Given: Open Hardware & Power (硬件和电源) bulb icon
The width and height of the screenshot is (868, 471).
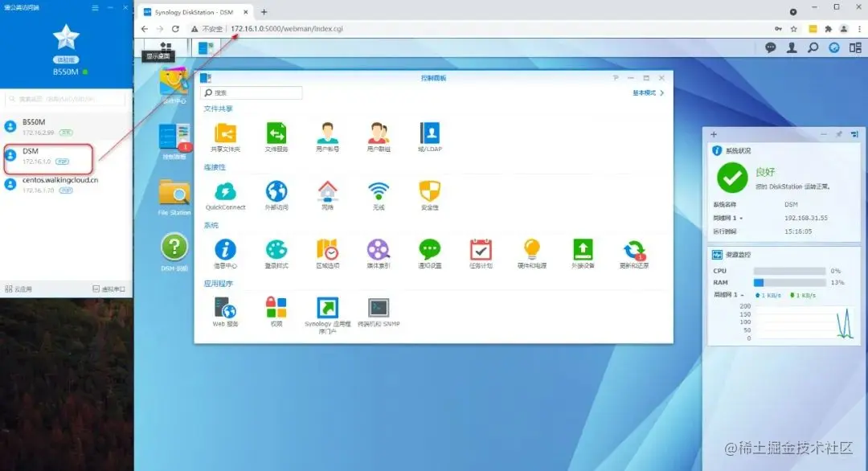Looking at the screenshot, I should (532, 250).
